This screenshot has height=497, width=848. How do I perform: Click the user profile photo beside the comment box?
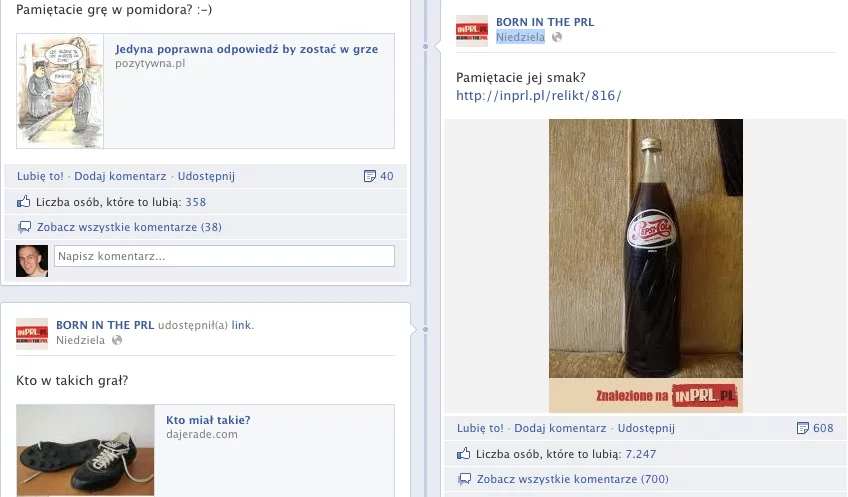pyautogui.click(x=32, y=261)
